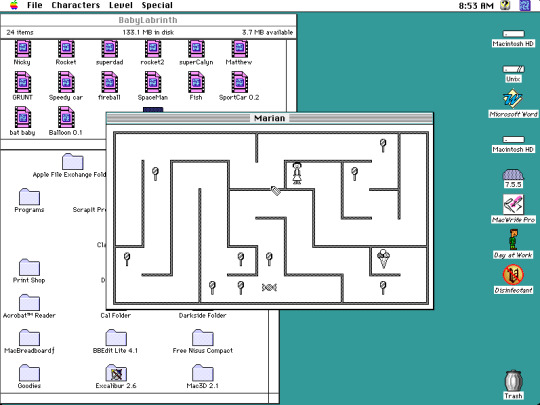Click the "Darkside Folder" label
This screenshot has width=540, height=405.
click(x=202, y=315)
